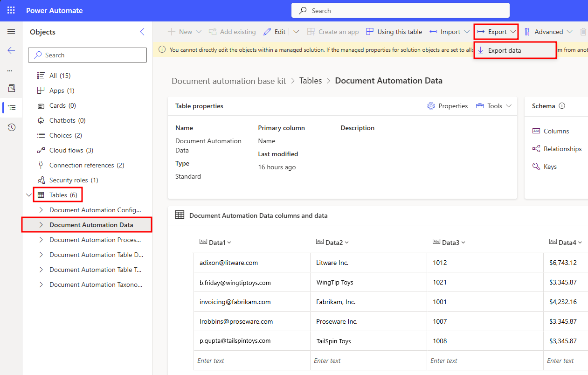The image size is (588, 375).
Task: Focus the Objects pane Search field
Action: 88,55
